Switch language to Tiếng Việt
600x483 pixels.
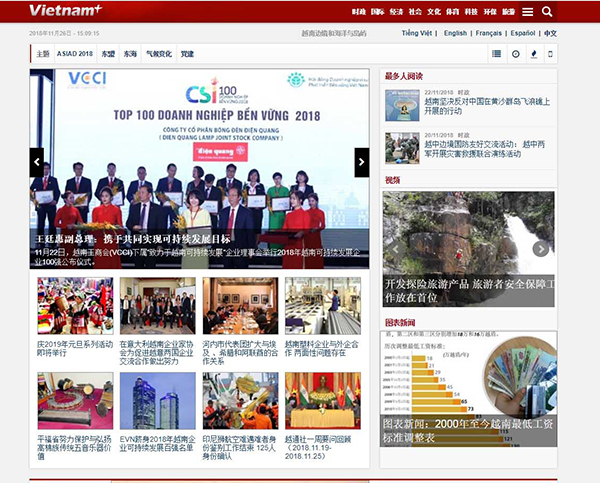(417, 33)
